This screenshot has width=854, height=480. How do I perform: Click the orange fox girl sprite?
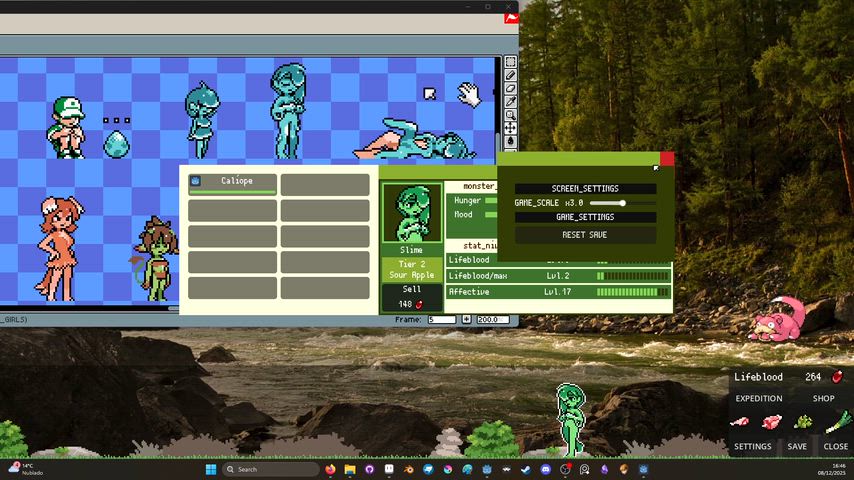coord(59,249)
